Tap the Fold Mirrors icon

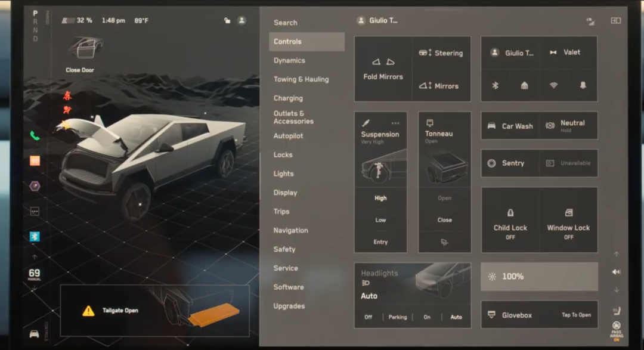tap(383, 62)
